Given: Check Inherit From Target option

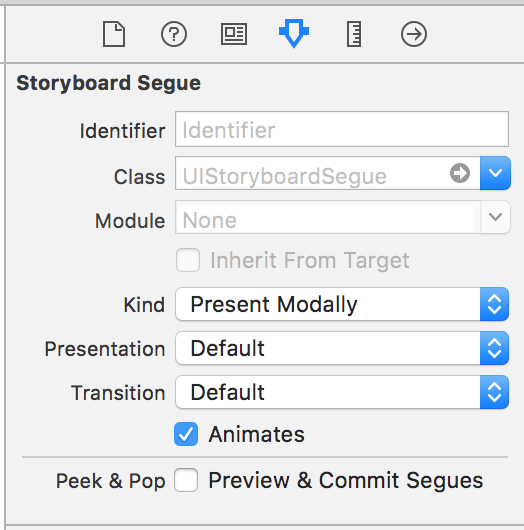Looking at the screenshot, I should pos(188,260).
